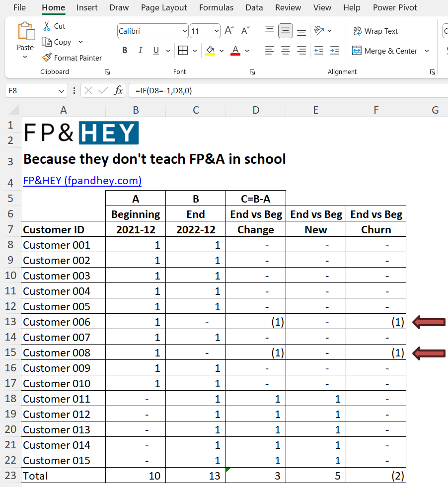
Task: Open the Review tab
Action: [x=288, y=7]
